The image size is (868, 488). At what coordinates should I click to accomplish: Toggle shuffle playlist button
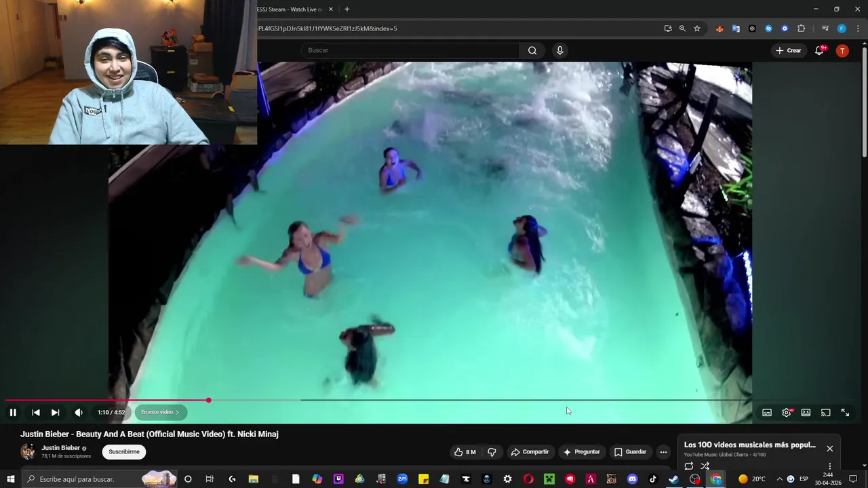705,466
